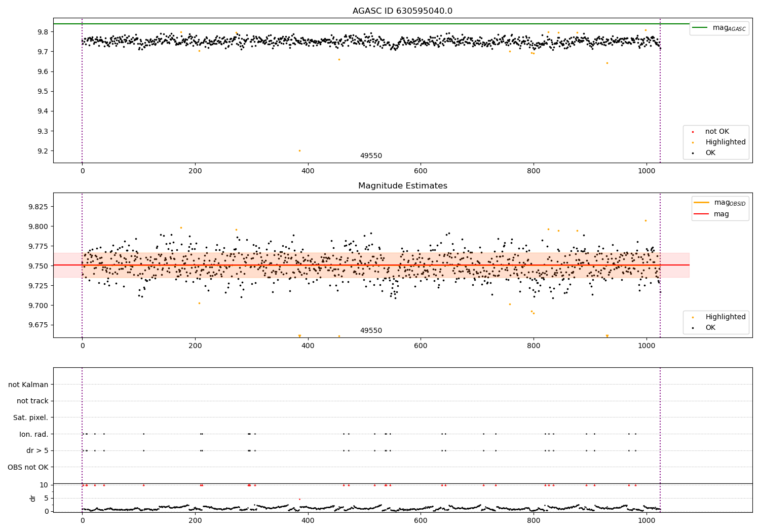This screenshot has height=532, width=760.
Task: Click the '10' tick on dr axis
Action: (44, 485)
